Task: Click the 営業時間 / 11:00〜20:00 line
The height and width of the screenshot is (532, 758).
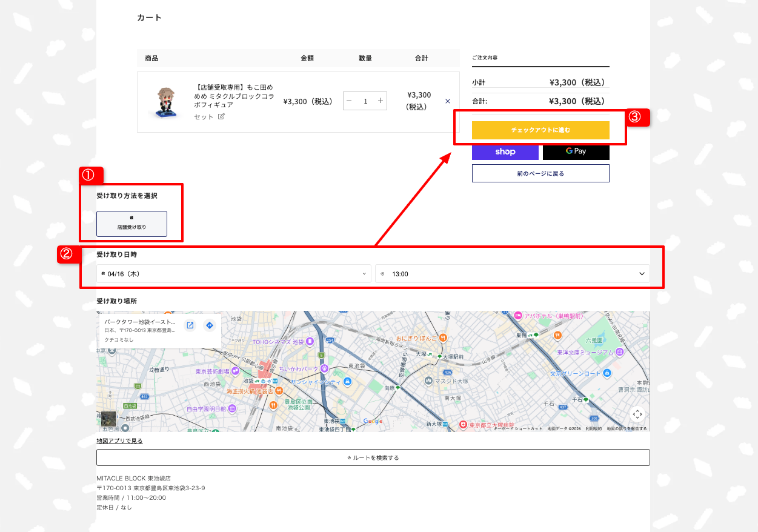Action: pos(131,497)
